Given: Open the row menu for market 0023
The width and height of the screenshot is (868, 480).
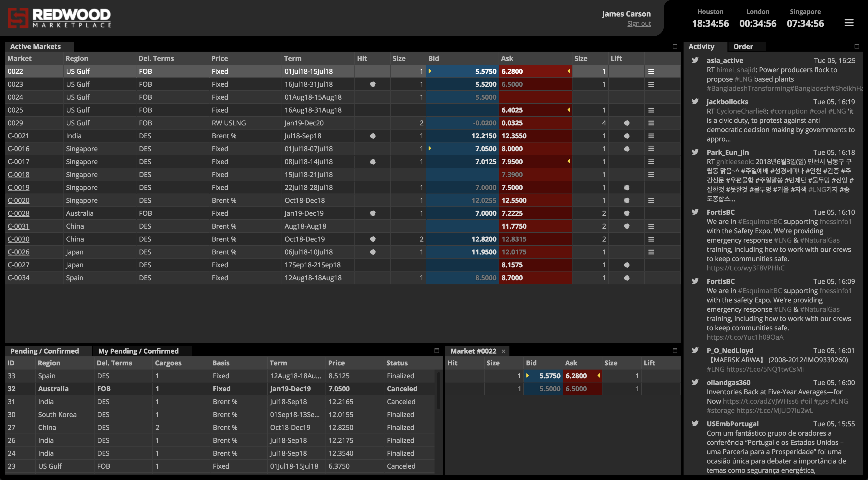Looking at the screenshot, I should click(651, 84).
